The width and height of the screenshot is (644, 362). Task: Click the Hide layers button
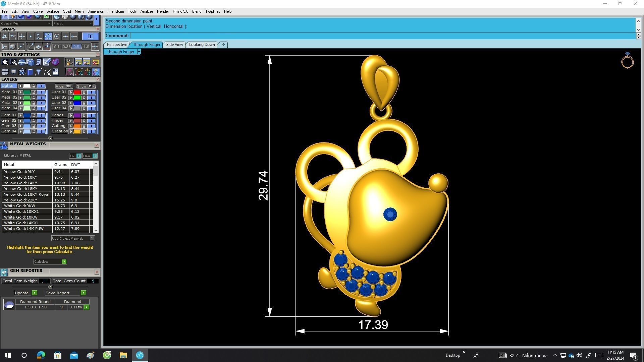pyautogui.click(x=64, y=86)
